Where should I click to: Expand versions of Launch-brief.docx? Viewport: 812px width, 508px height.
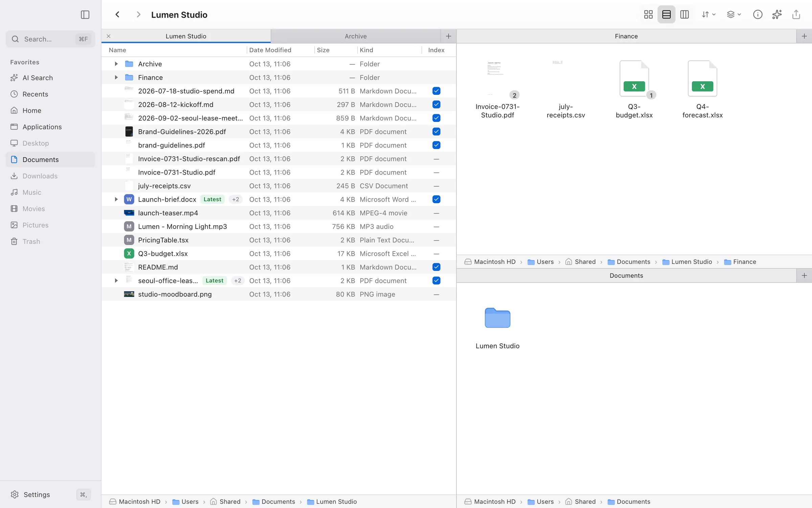click(x=116, y=199)
